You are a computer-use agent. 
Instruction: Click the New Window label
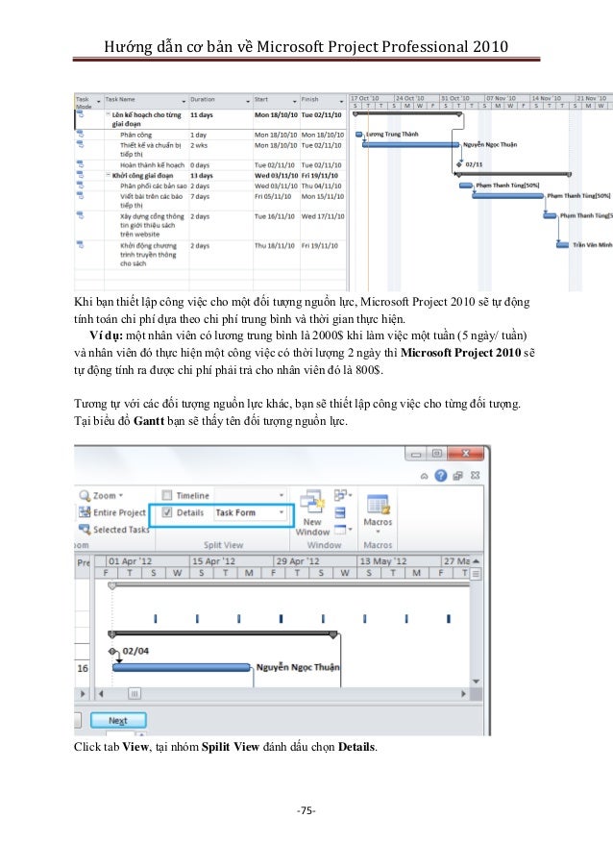pos(312,527)
